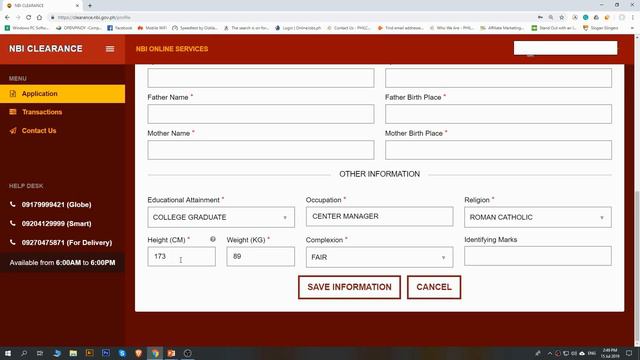Click the phone icon beside the Globe number
This screenshot has height=360, width=640.
coord(13,204)
